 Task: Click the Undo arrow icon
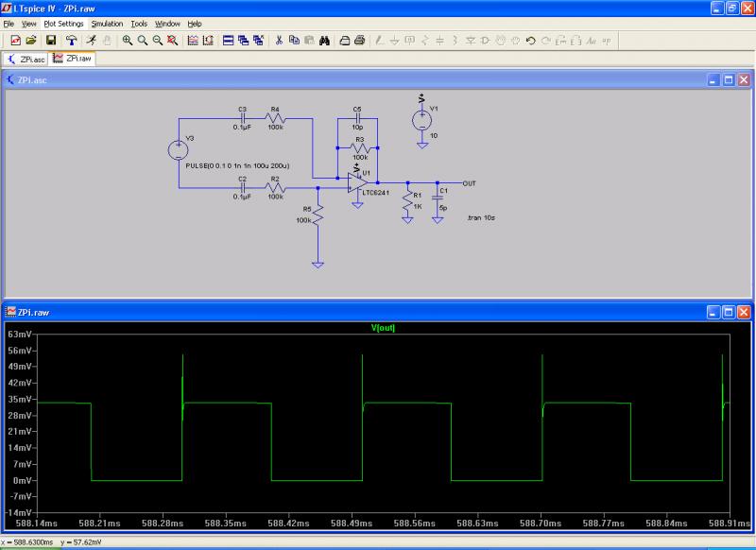531,41
